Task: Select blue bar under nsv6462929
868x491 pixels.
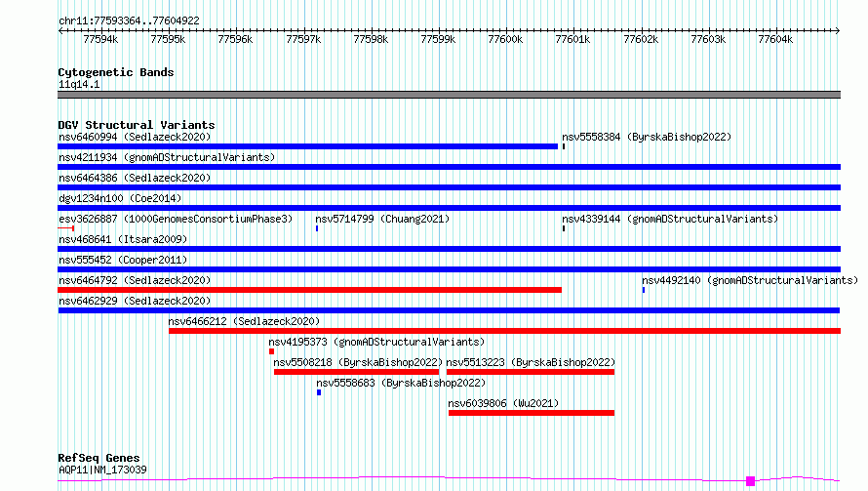Action: pyautogui.click(x=449, y=310)
